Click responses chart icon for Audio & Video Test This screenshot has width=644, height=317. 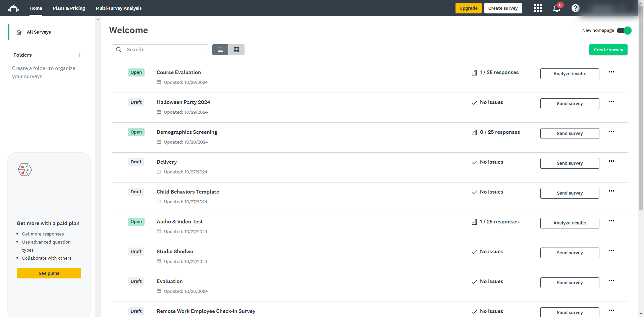click(x=475, y=222)
